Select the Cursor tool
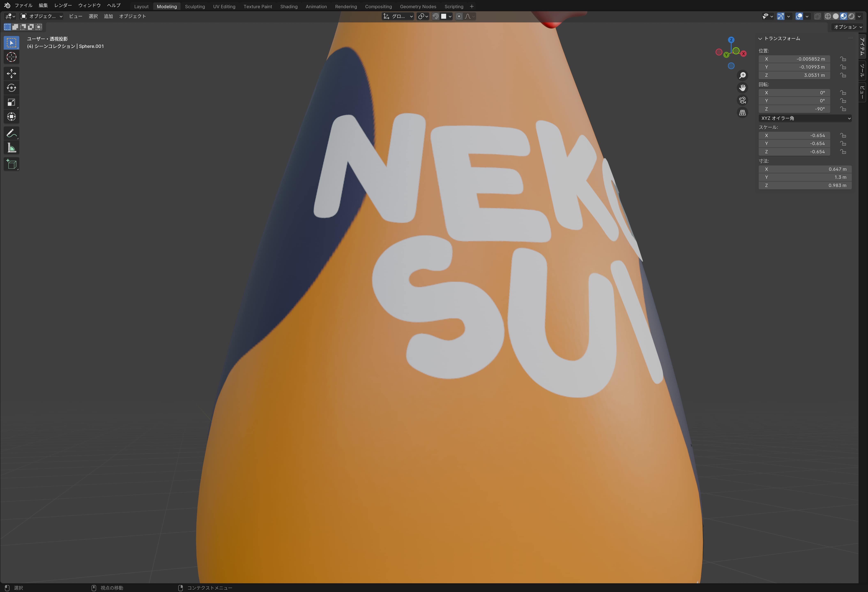 click(x=11, y=57)
